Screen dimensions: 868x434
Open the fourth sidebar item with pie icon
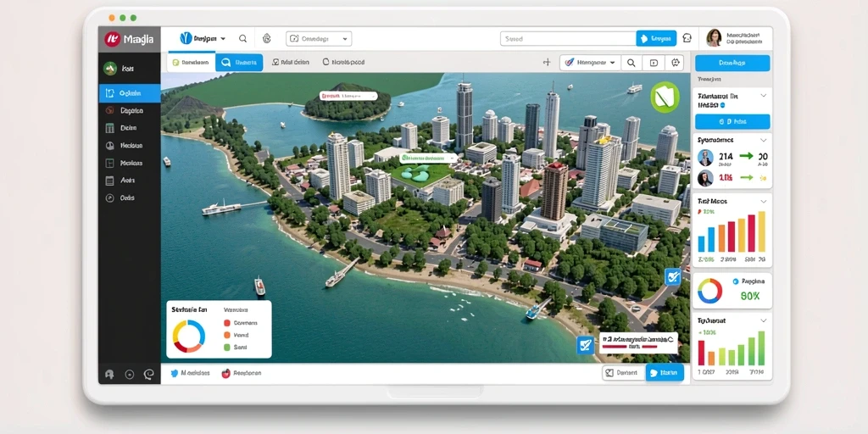pos(130,146)
